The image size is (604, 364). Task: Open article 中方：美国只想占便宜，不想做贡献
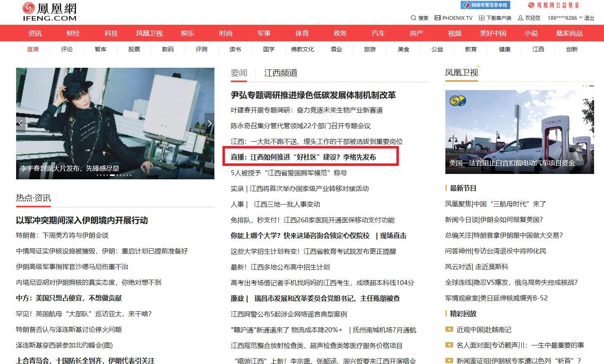[69, 298]
